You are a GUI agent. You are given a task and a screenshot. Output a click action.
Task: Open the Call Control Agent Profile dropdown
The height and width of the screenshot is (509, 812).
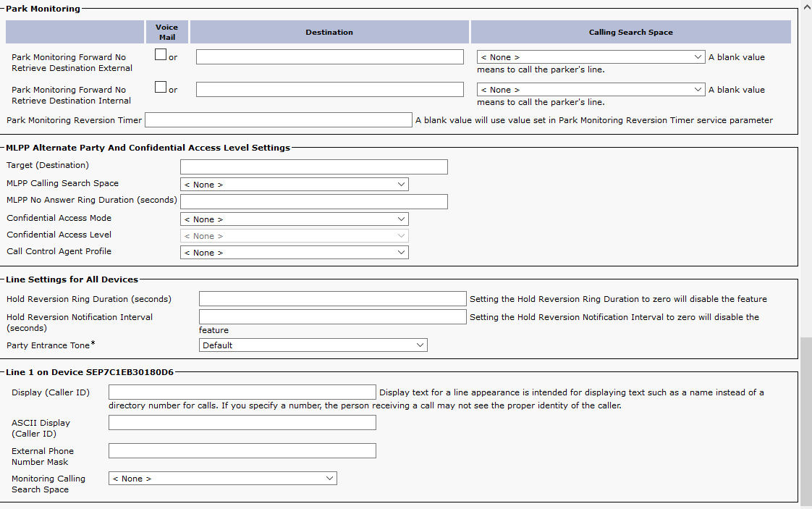tap(294, 253)
